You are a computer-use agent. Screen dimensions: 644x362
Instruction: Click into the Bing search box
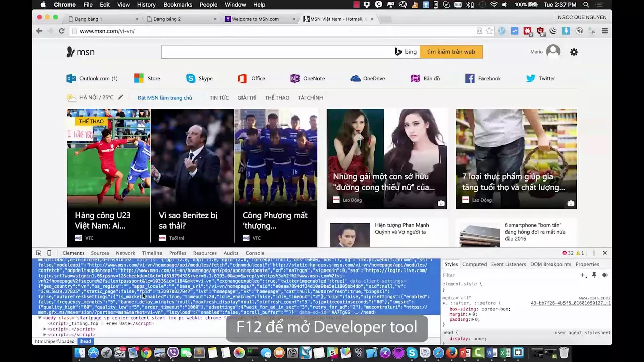tap(277, 52)
